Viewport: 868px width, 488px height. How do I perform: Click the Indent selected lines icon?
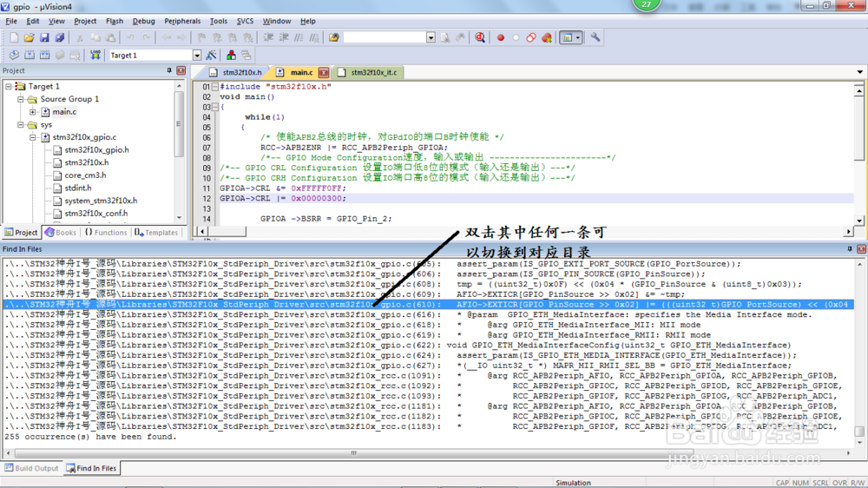coord(268,37)
